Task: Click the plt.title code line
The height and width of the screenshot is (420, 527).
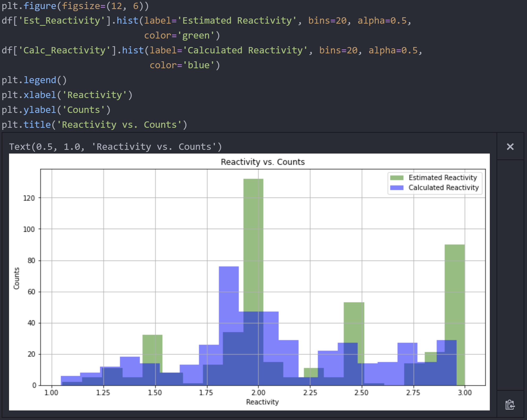Action: coord(94,125)
